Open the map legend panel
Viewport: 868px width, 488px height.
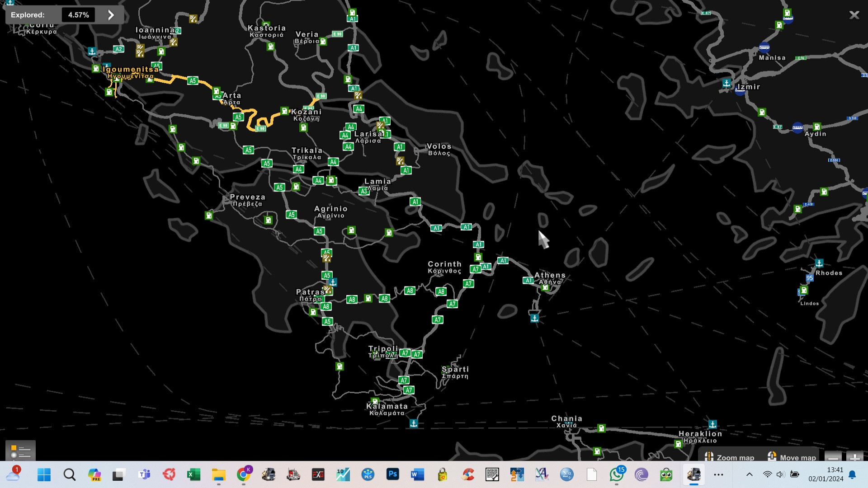point(20,451)
